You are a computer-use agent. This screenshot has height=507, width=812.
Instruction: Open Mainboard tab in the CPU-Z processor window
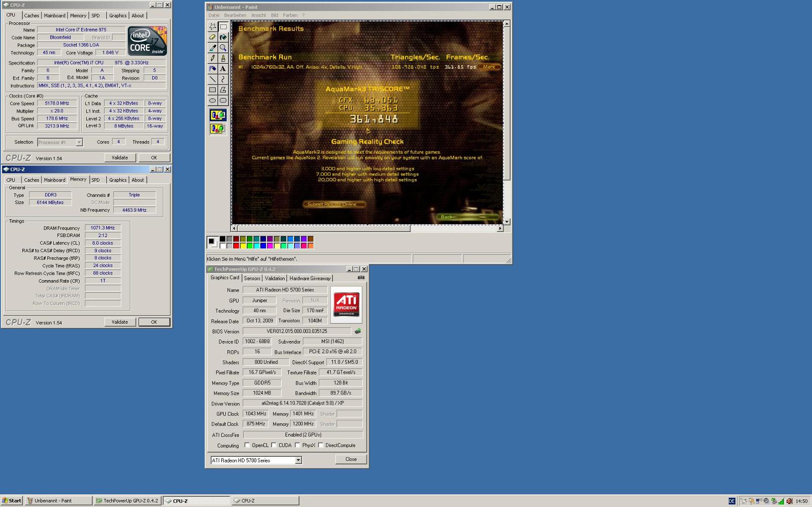[x=54, y=16]
